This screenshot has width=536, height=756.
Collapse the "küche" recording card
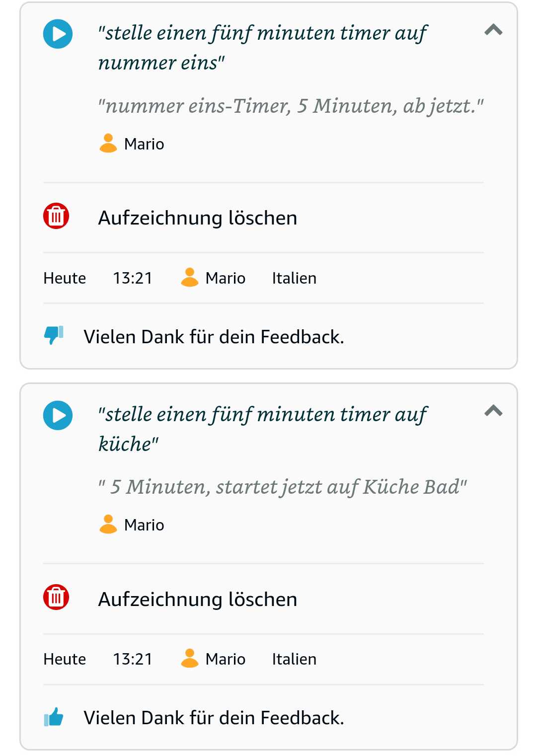[493, 411]
